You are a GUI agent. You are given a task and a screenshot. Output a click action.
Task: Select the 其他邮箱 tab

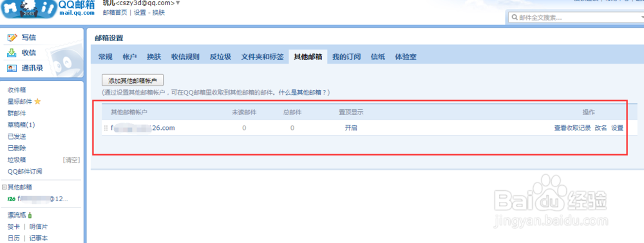[308, 57]
